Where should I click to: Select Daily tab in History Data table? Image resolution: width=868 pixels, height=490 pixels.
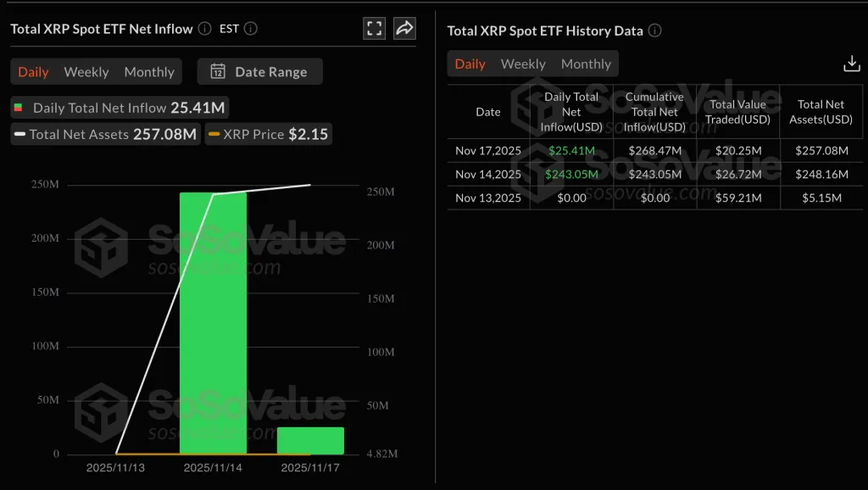470,64
